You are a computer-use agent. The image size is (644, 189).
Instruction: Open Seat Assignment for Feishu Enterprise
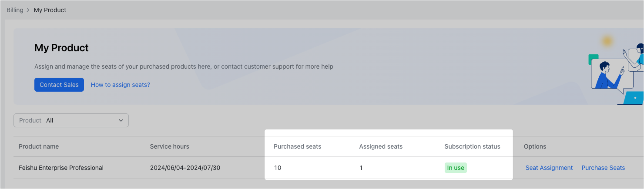point(549,168)
